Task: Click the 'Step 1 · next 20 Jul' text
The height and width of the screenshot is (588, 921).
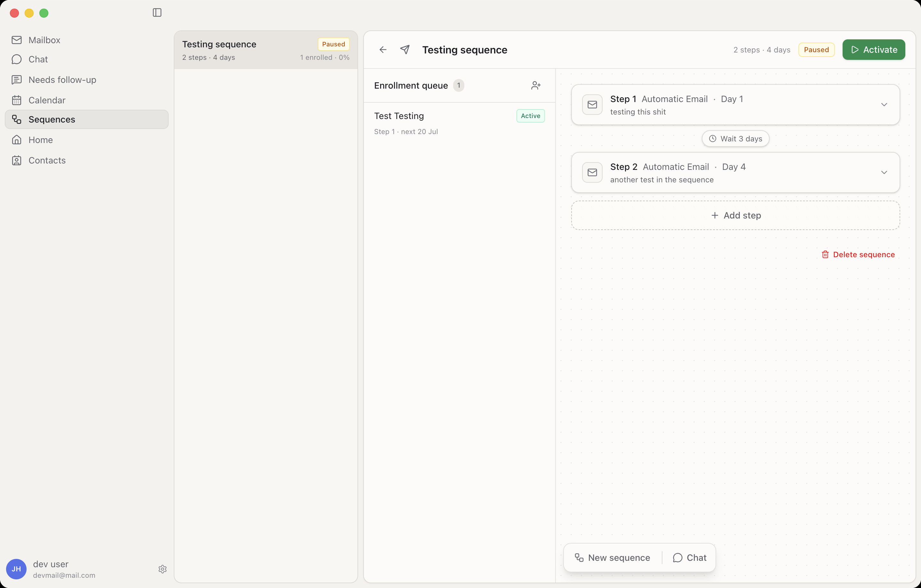Action: [406, 131]
